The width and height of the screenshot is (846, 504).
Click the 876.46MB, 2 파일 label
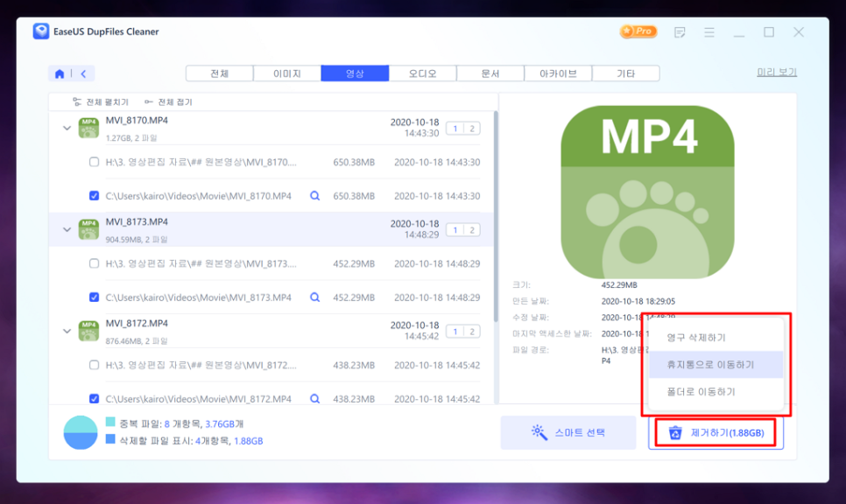pos(137,341)
